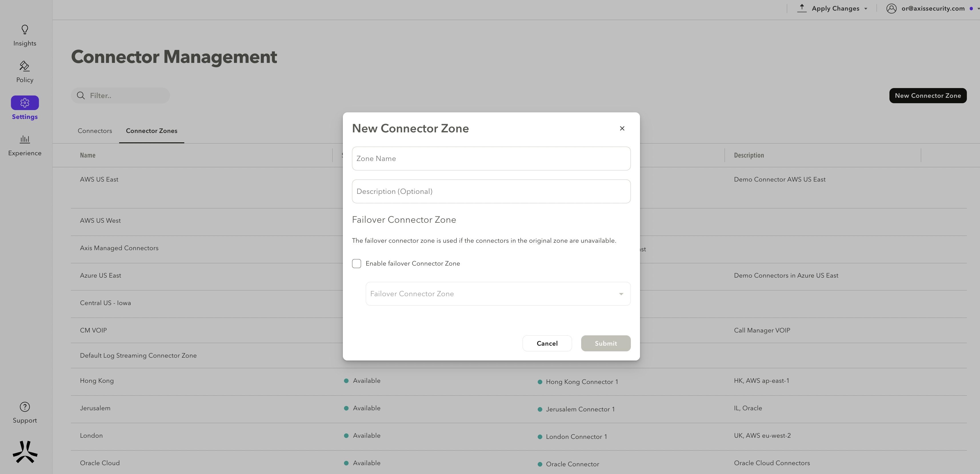The image size is (980, 474).
Task: Close the New Connector Zone dialog
Action: click(622, 128)
